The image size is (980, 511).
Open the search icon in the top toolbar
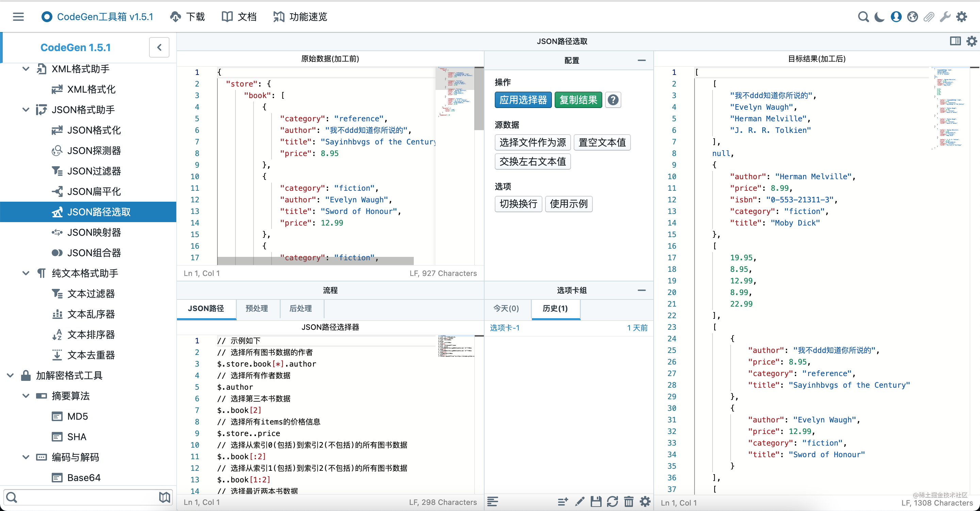pyautogui.click(x=864, y=17)
